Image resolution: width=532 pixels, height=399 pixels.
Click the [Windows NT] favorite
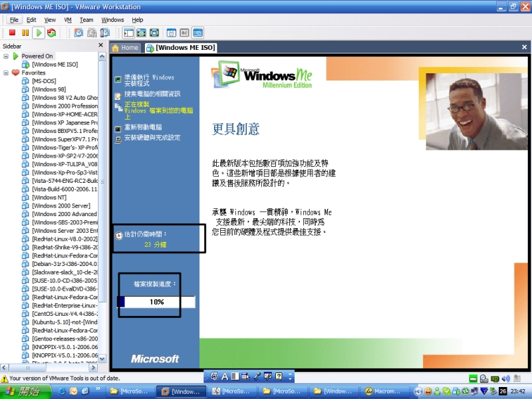pos(49,198)
